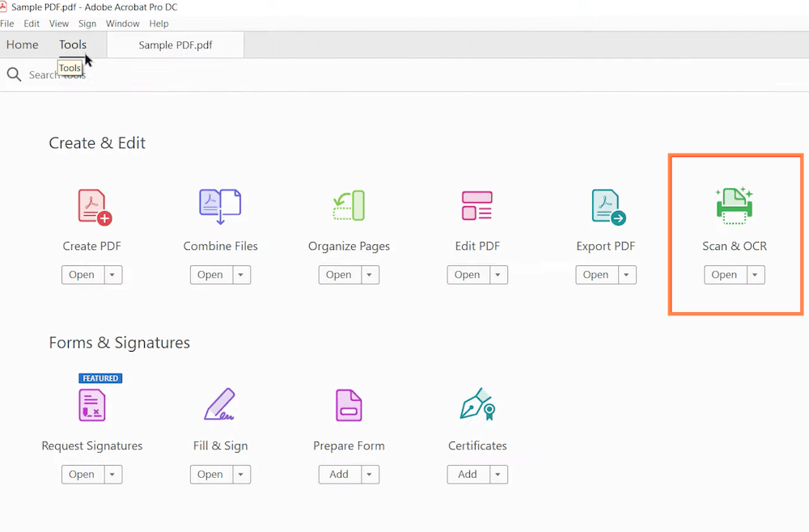Screen dimensions: 809x532
Task: Click the Add button under Certificates
Action: point(468,475)
